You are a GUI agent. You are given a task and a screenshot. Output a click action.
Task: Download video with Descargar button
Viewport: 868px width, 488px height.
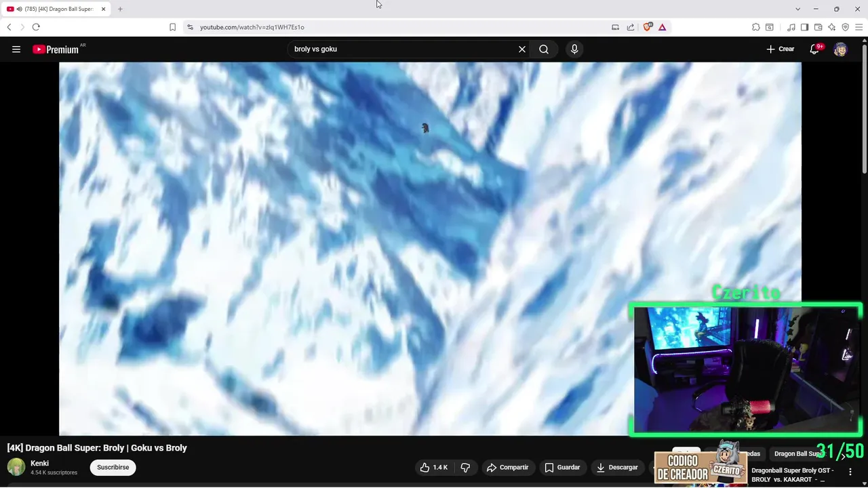click(x=617, y=468)
